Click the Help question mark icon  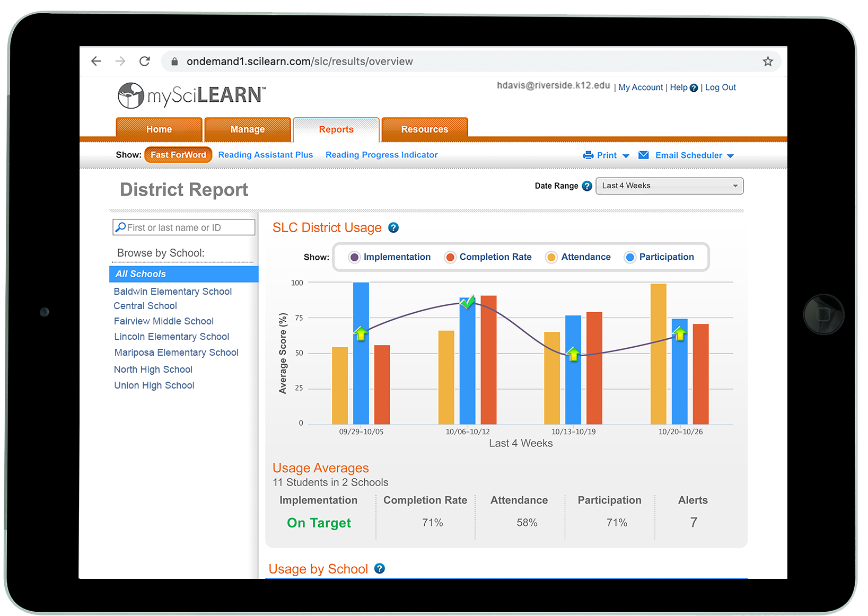click(x=694, y=88)
